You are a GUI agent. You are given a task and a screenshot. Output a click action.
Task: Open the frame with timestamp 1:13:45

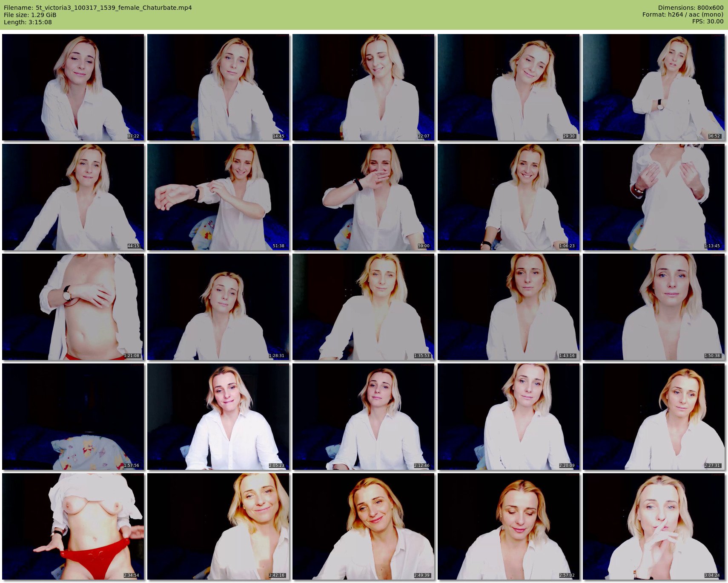tap(654, 197)
